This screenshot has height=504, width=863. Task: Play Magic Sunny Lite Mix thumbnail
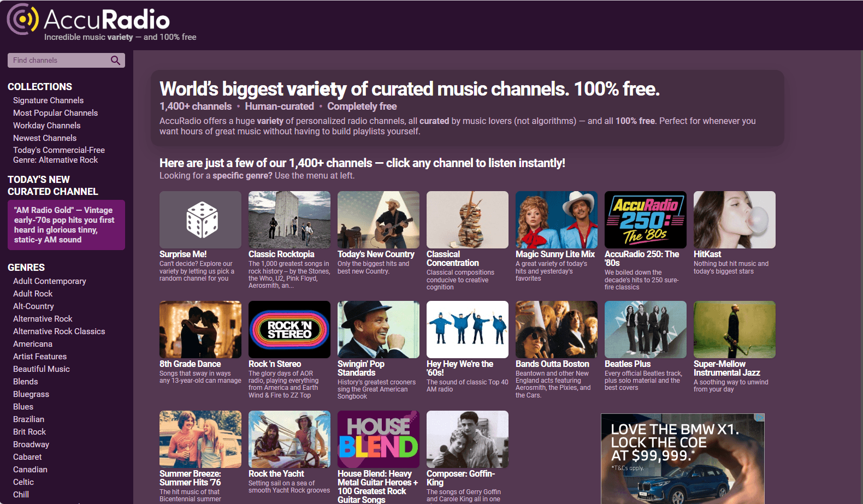pos(557,220)
